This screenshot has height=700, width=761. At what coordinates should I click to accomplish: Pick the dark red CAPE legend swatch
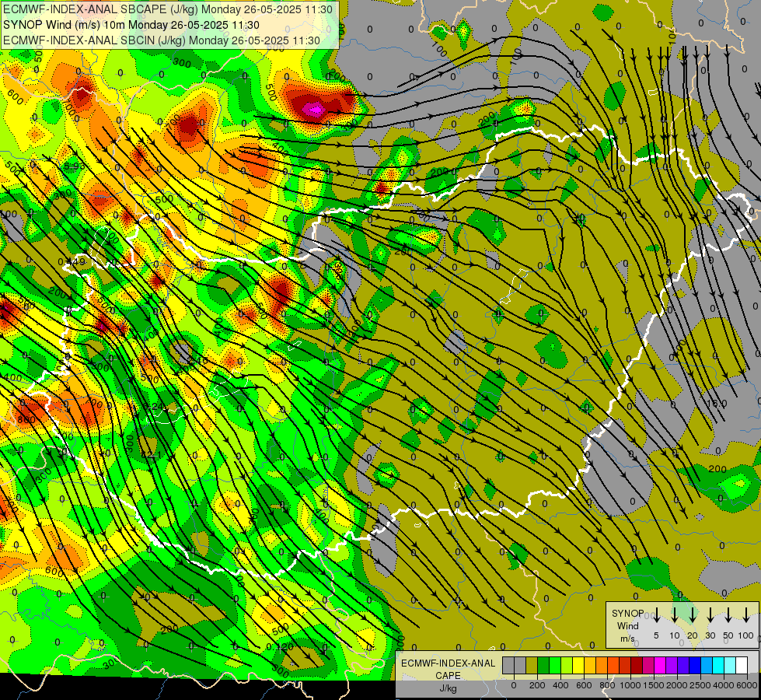637,666
